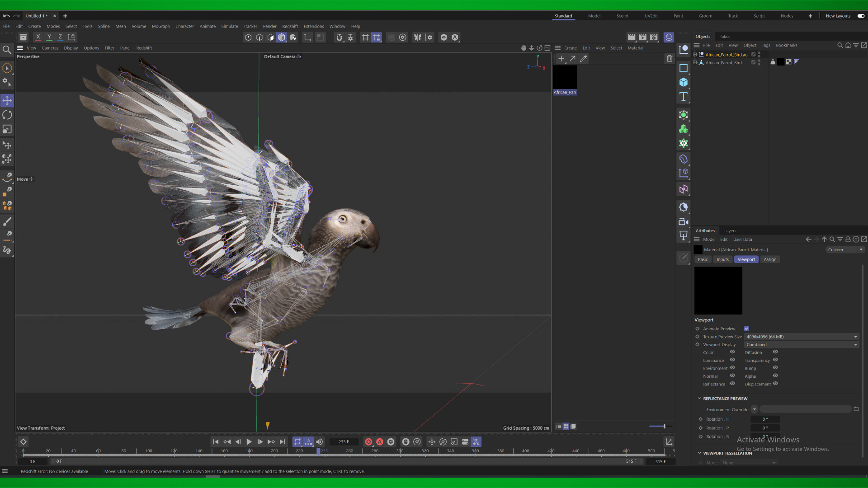Expand African_Parrot_Bird tree item

click(695, 62)
